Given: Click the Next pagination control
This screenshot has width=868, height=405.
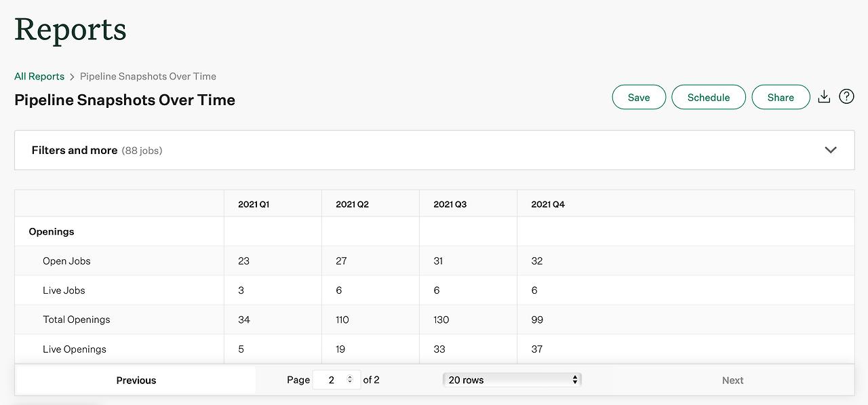Looking at the screenshot, I should pyautogui.click(x=732, y=380).
